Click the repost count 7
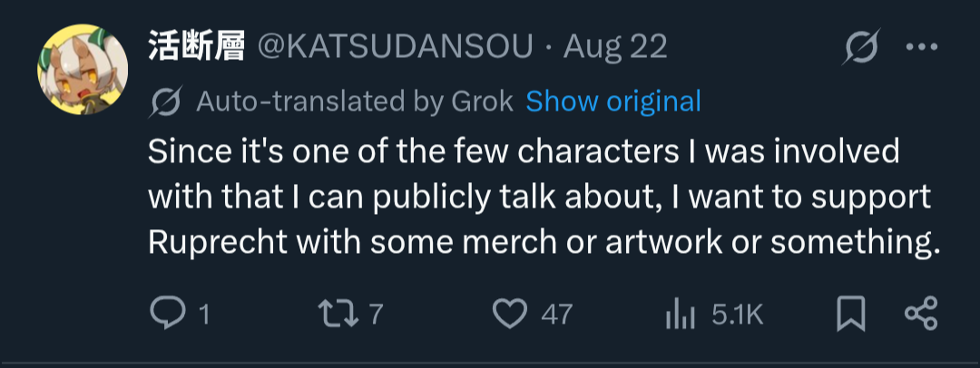The width and height of the screenshot is (980, 368). pyautogui.click(x=376, y=315)
